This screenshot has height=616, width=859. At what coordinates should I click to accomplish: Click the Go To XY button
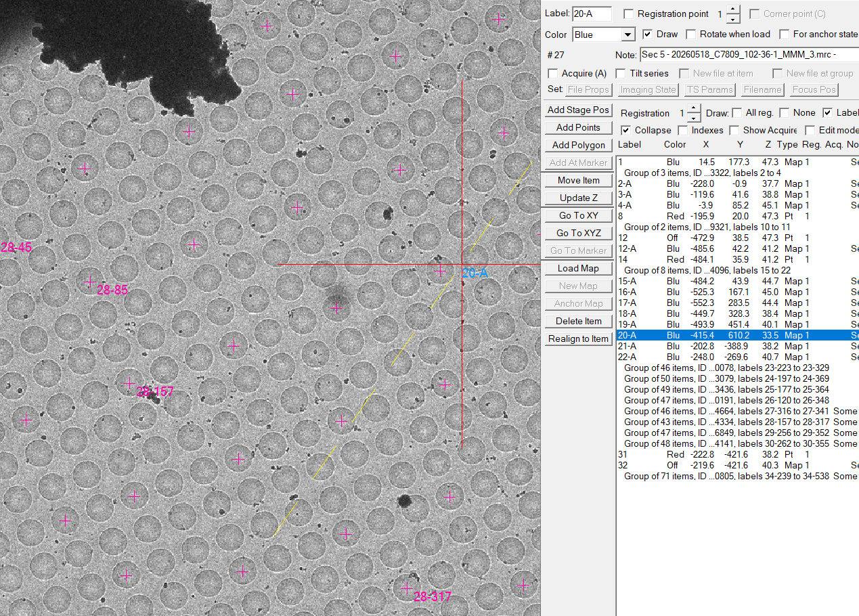point(578,215)
